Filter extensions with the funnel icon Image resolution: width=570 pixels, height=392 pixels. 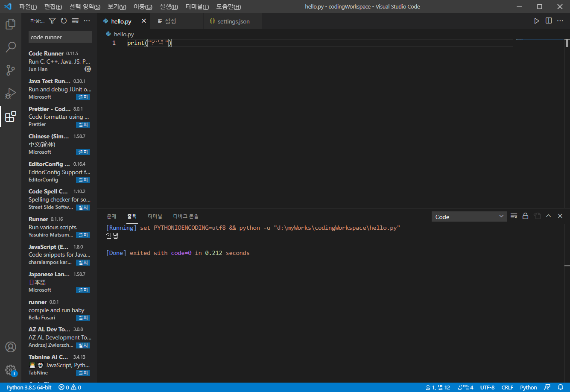click(x=52, y=20)
